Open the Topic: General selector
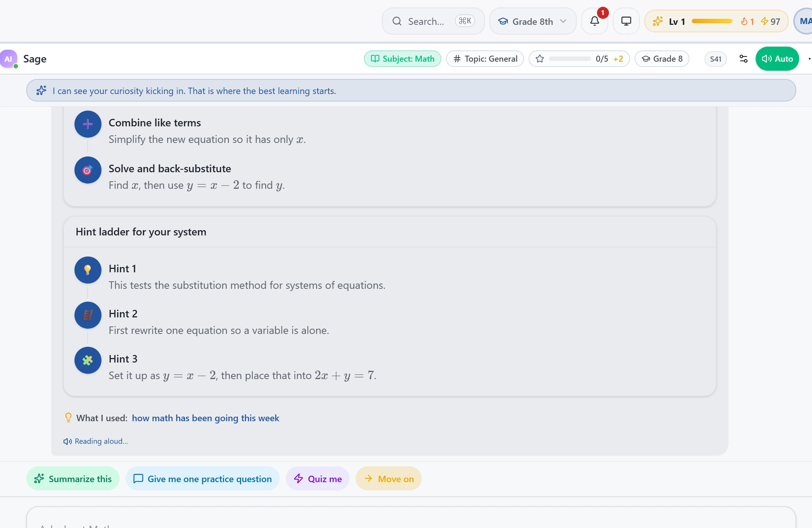This screenshot has width=812, height=528. pyautogui.click(x=485, y=59)
